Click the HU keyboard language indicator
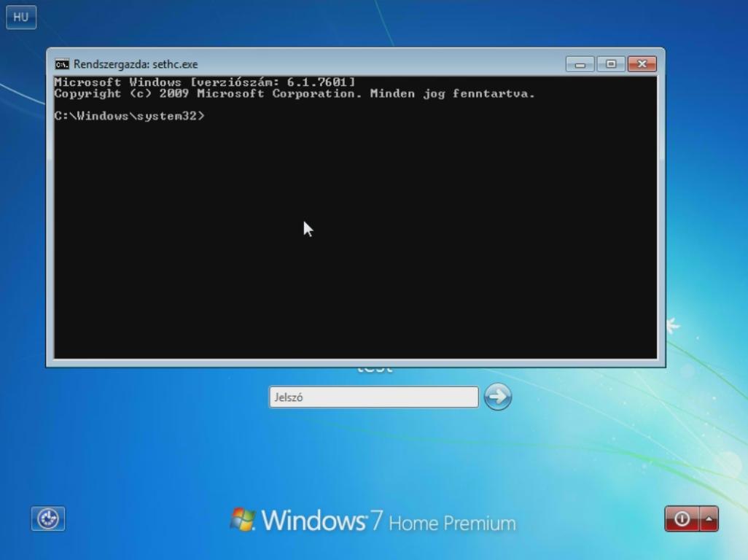This screenshot has width=748, height=560. [20, 17]
